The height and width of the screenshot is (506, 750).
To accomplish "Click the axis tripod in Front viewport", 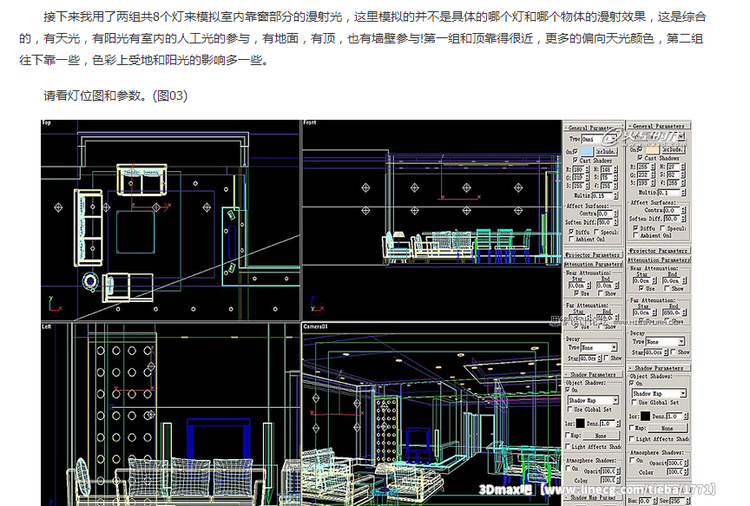I will tap(316, 304).
